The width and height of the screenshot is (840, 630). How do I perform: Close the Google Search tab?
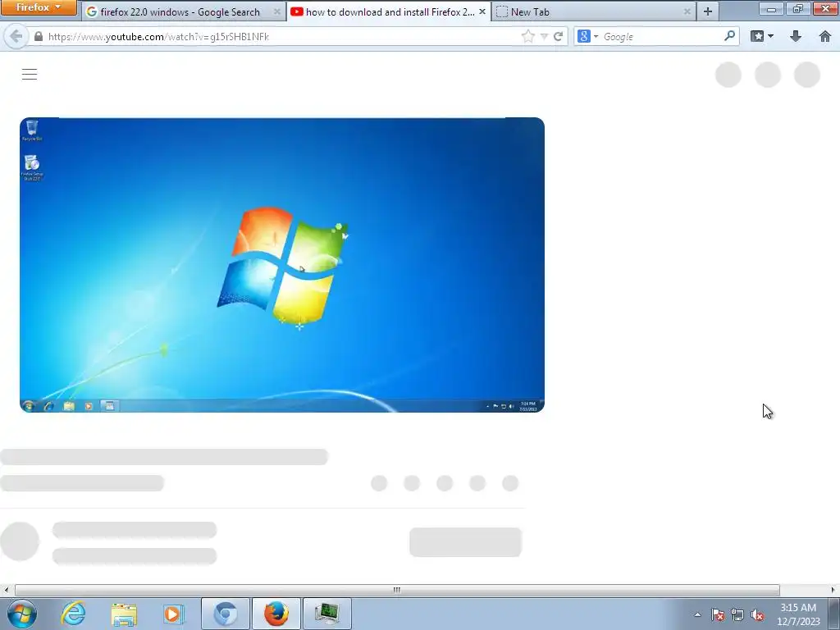[277, 11]
